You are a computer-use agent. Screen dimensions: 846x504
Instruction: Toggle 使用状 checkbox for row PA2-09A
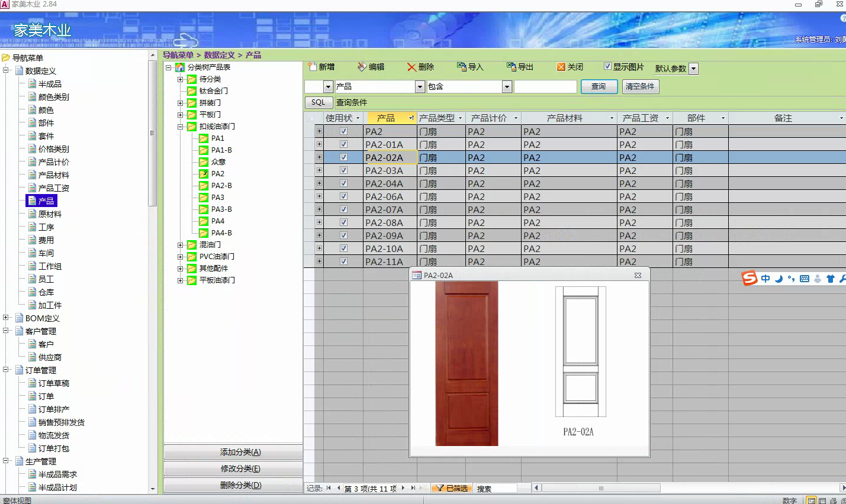343,235
